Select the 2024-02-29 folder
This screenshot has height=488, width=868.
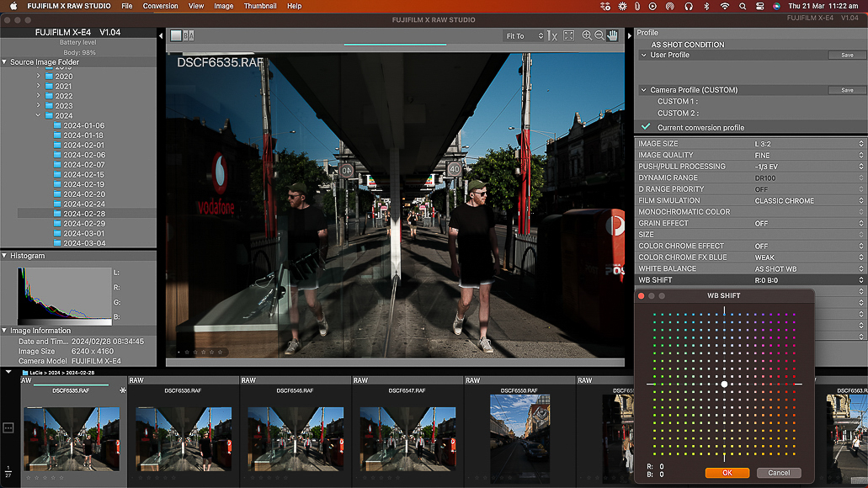coord(84,224)
